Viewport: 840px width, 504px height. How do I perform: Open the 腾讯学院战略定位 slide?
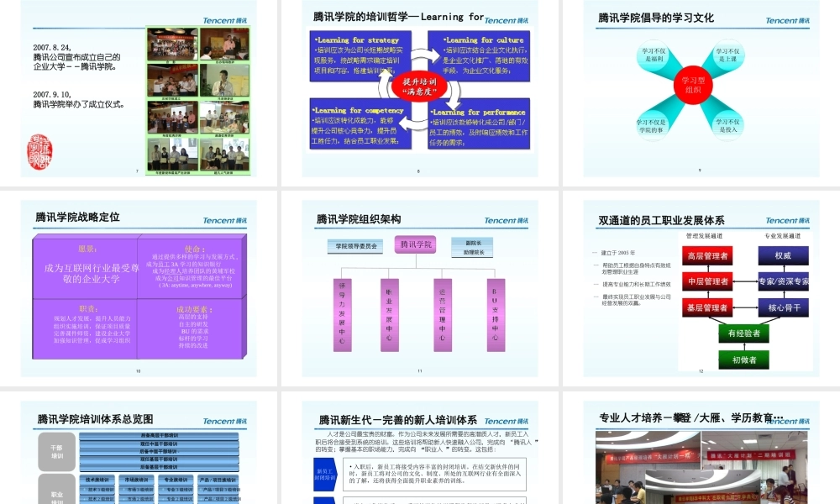click(x=139, y=288)
